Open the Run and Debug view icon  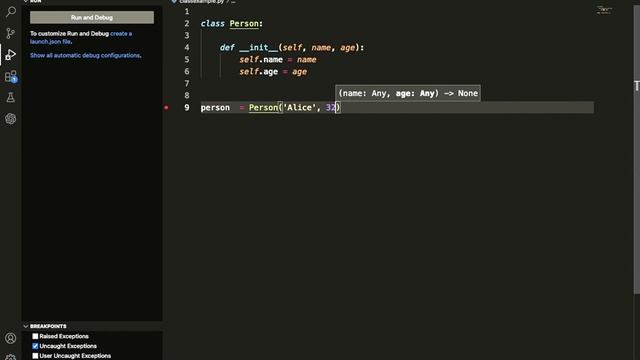coord(11,54)
